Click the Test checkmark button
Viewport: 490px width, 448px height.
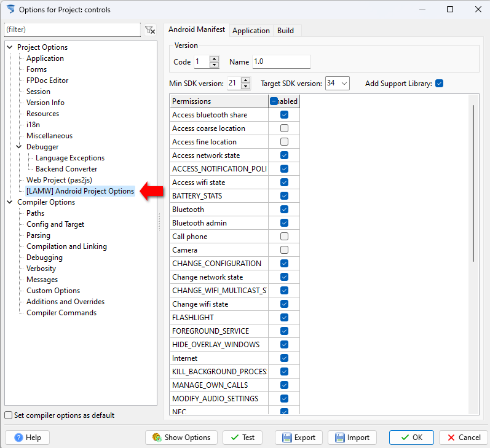[x=242, y=438]
